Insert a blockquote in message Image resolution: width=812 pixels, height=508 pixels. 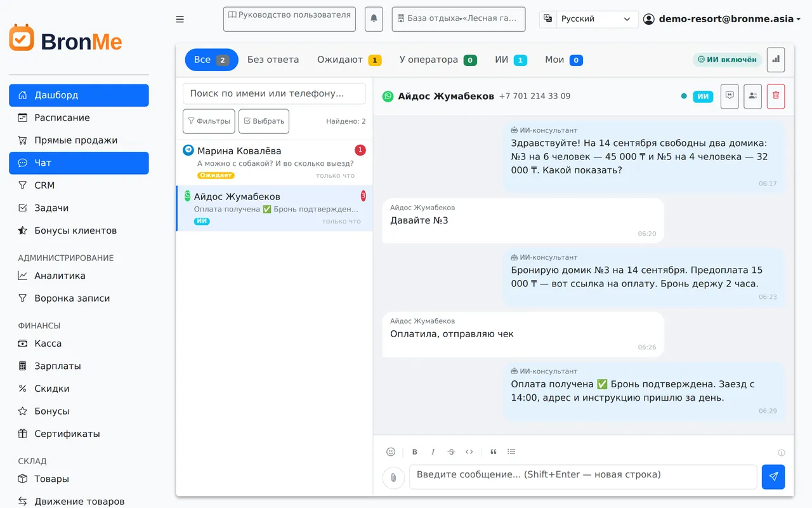(x=494, y=452)
